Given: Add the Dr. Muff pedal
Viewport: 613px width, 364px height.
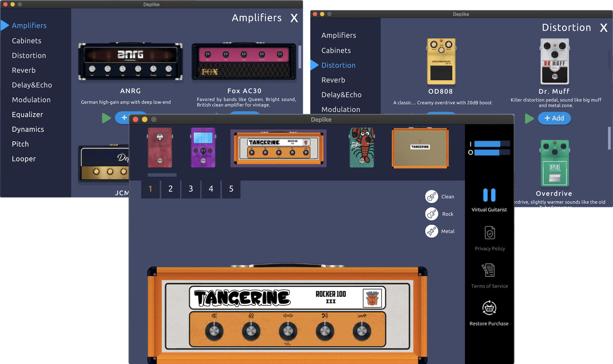Looking at the screenshot, I should pyautogui.click(x=554, y=118).
